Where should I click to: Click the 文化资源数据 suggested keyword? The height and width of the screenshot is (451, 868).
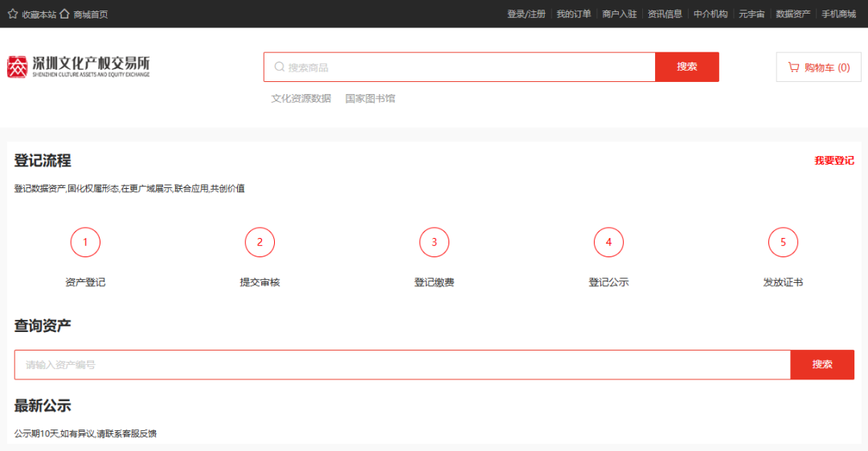click(301, 99)
